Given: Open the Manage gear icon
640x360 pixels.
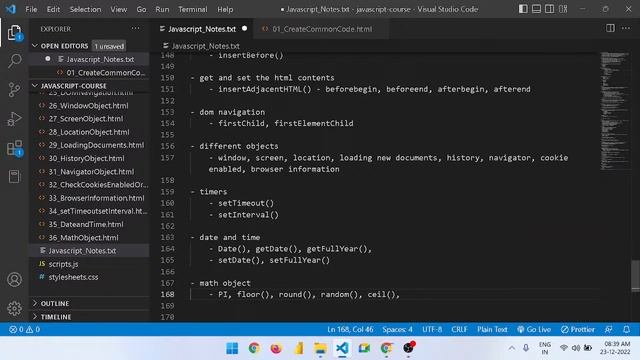Looking at the screenshot, I should [x=14, y=308].
